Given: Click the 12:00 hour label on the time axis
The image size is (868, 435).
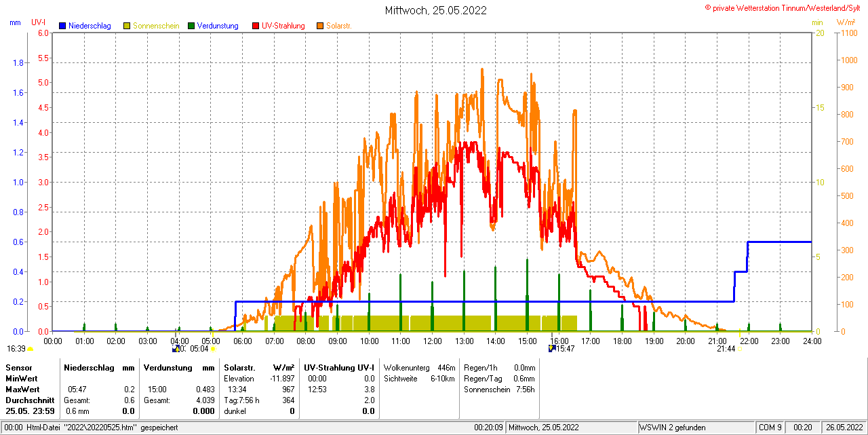Looking at the screenshot, I should (433, 341).
